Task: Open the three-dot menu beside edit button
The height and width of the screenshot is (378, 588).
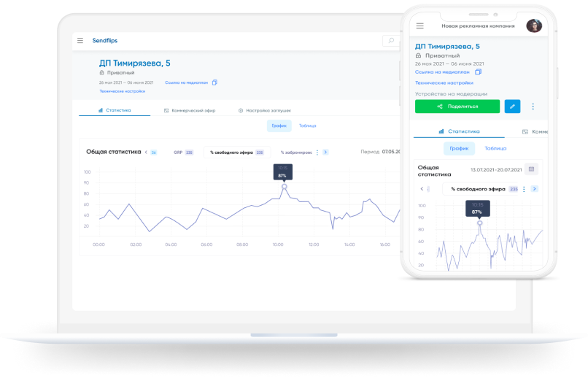Action: click(x=533, y=107)
